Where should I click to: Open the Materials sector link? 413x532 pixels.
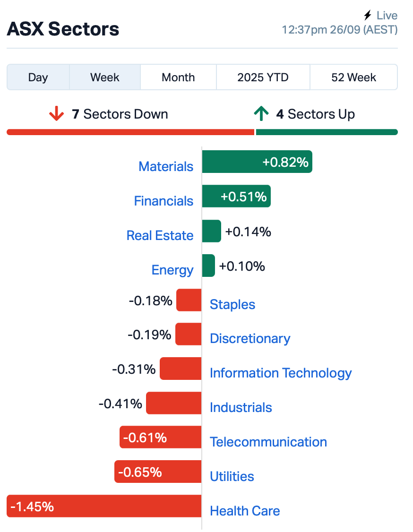tap(166, 167)
